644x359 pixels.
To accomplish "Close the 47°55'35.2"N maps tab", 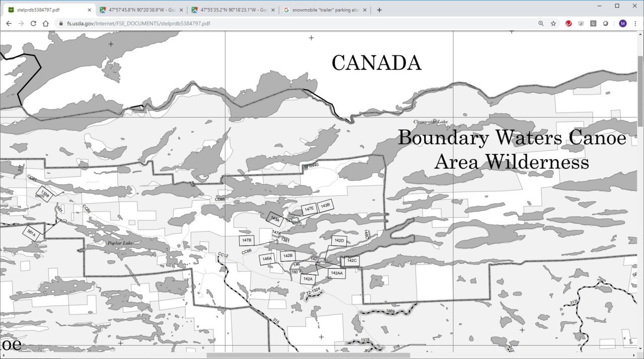I will 273,10.
